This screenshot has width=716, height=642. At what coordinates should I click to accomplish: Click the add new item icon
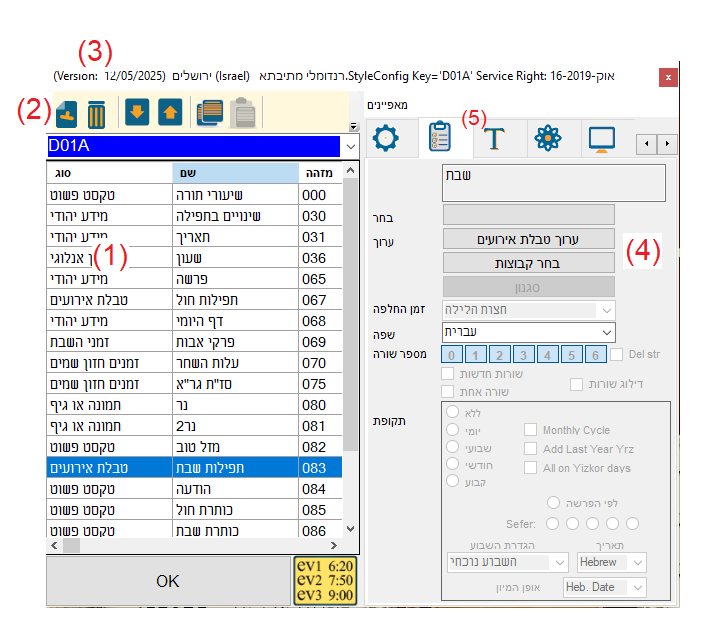[x=65, y=113]
